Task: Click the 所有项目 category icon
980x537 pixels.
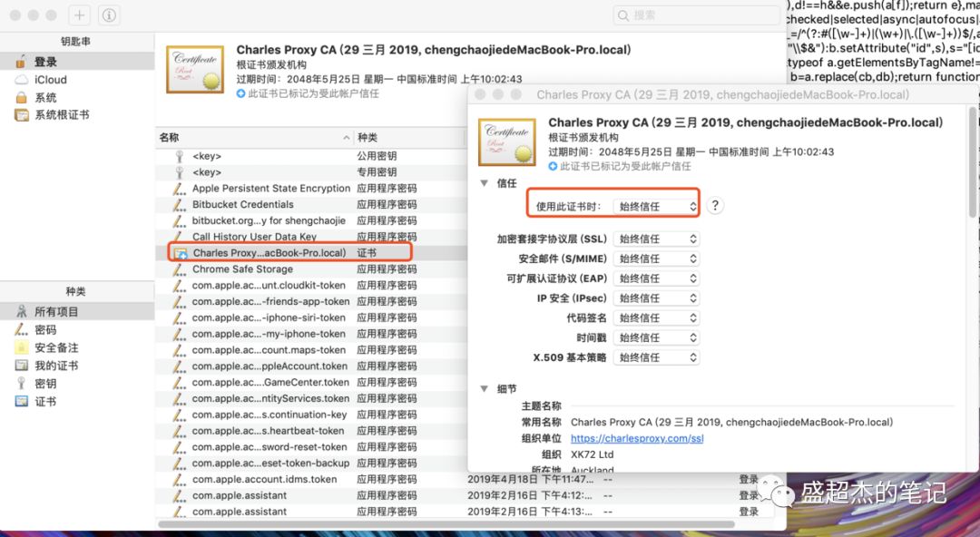Action: [21, 311]
